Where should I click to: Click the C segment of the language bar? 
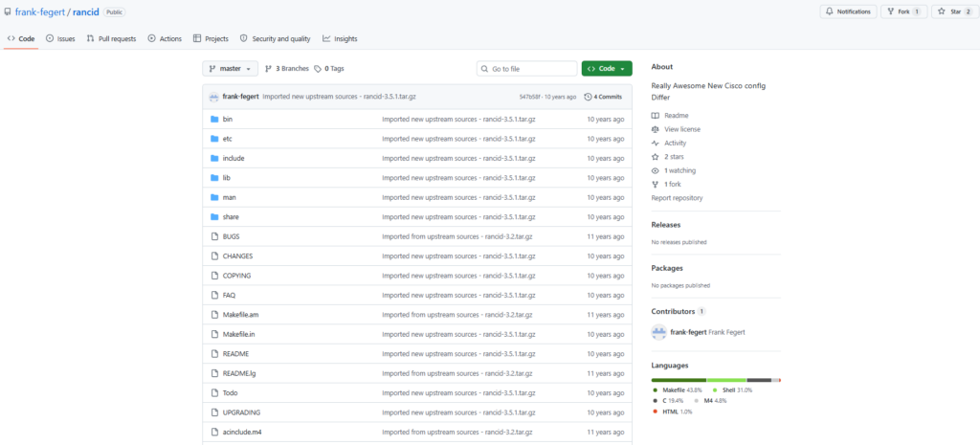[x=759, y=380]
